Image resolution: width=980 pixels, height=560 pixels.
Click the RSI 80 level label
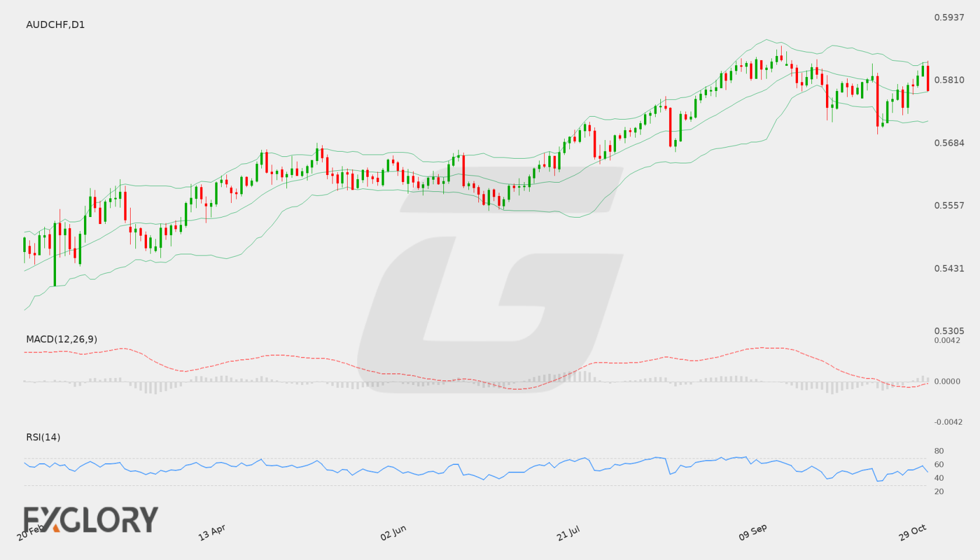(939, 451)
